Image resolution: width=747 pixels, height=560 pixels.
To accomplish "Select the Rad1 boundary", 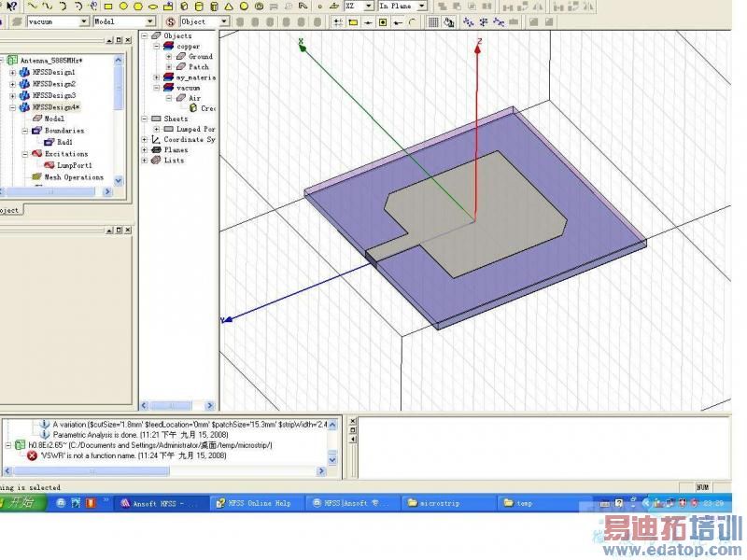I will (64, 142).
